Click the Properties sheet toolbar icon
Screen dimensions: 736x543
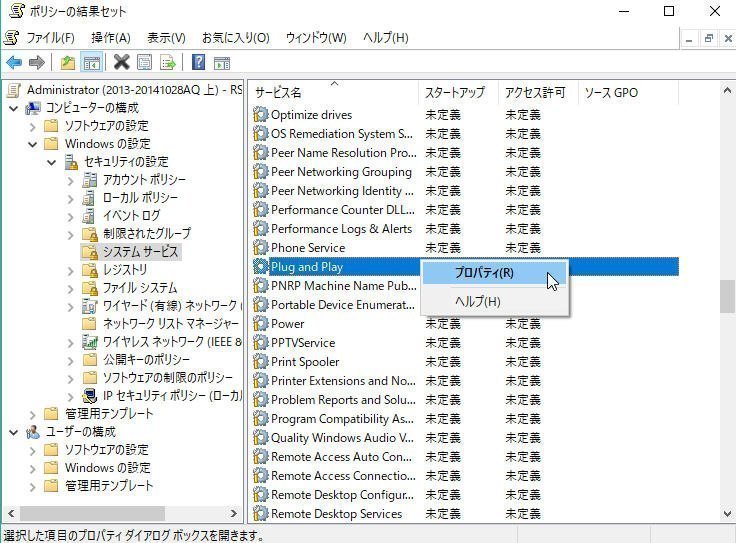tap(145, 62)
